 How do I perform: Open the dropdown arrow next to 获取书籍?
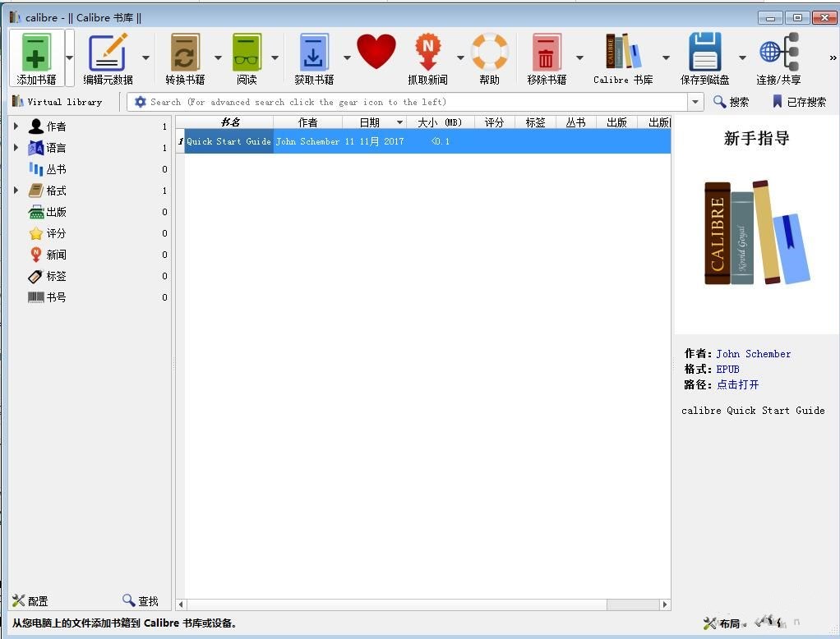[x=347, y=57]
